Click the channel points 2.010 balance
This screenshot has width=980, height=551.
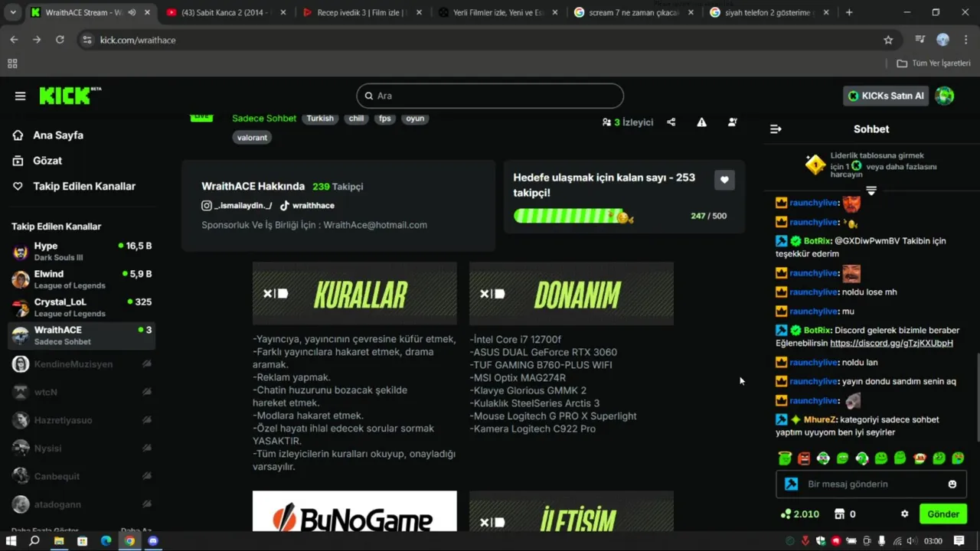(799, 514)
